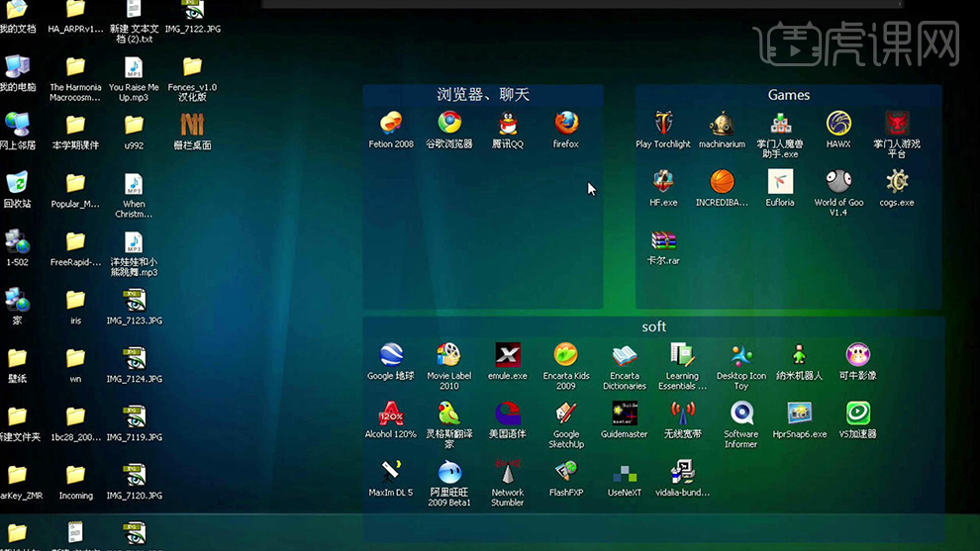Open 掌门人游戏平台 icon
This screenshot has height=551, width=980.
click(897, 124)
